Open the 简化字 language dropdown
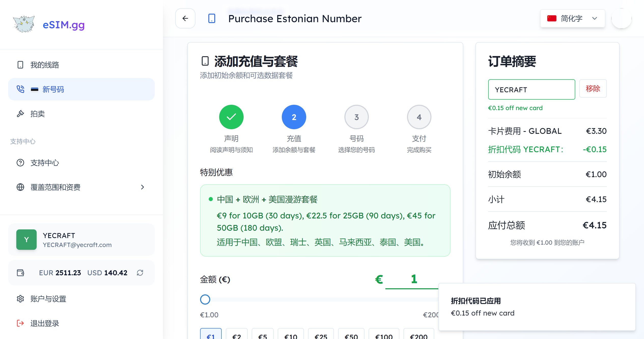The width and height of the screenshot is (644, 339). tap(572, 18)
